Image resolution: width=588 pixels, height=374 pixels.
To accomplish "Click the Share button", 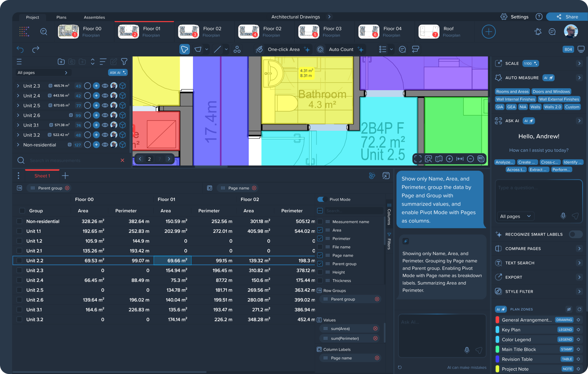I will (567, 17).
